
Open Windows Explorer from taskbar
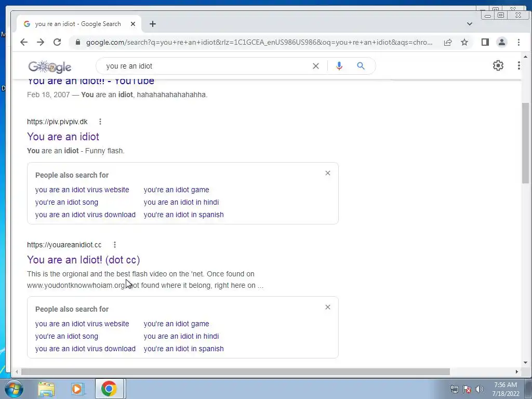pyautogui.click(x=46, y=389)
